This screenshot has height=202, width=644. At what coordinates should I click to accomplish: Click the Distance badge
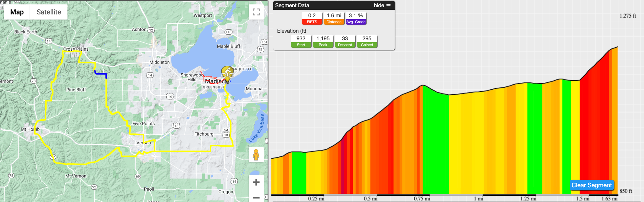pyautogui.click(x=334, y=18)
